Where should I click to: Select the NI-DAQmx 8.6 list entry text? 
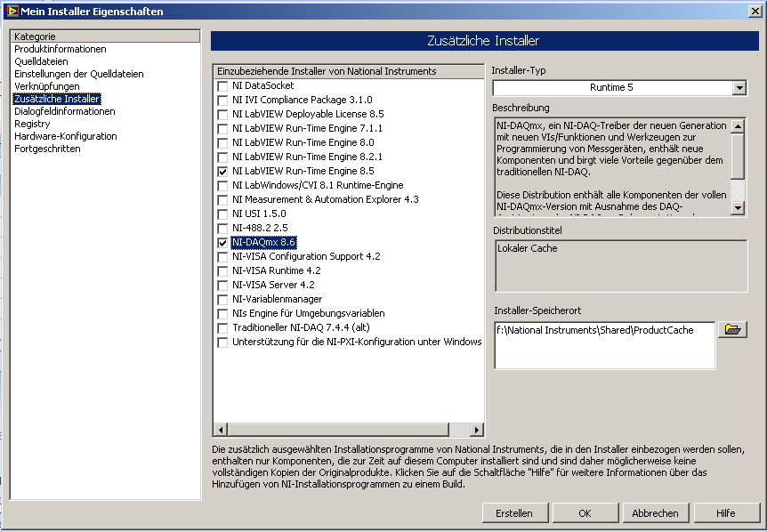pyautogui.click(x=263, y=243)
